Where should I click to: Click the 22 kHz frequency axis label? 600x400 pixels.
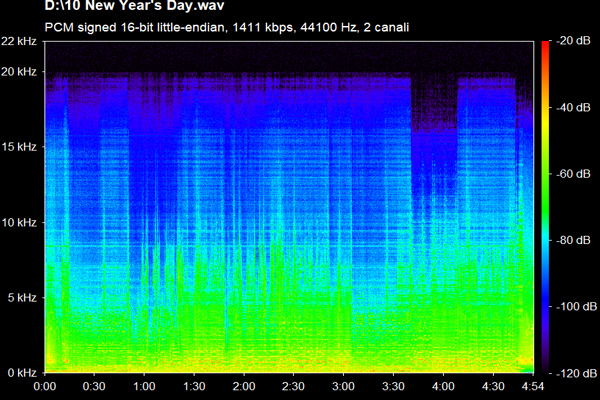tap(19, 41)
